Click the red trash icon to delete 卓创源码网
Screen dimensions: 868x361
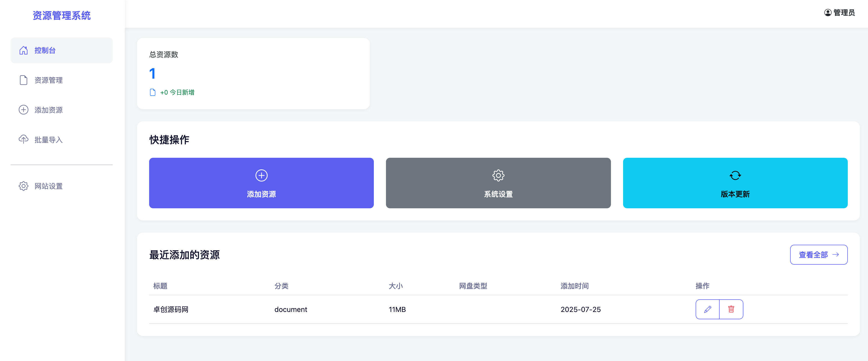coord(731,309)
